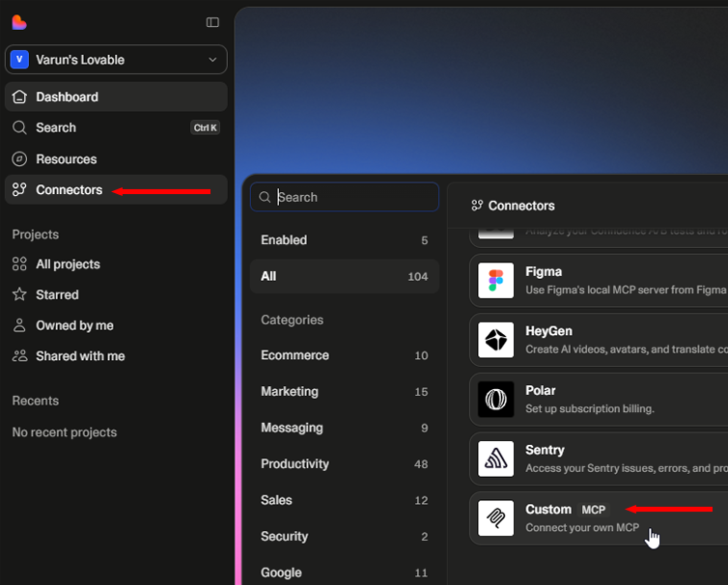The width and height of the screenshot is (728, 585).
Task: Select the All connectors filter
Action: (x=345, y=276)
